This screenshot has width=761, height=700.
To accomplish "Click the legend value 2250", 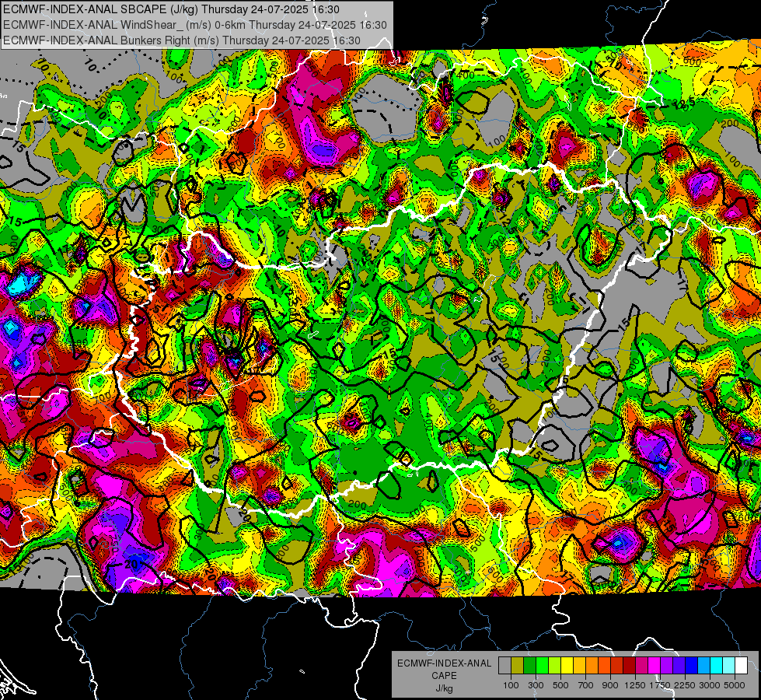I will [x=685, y=685].
